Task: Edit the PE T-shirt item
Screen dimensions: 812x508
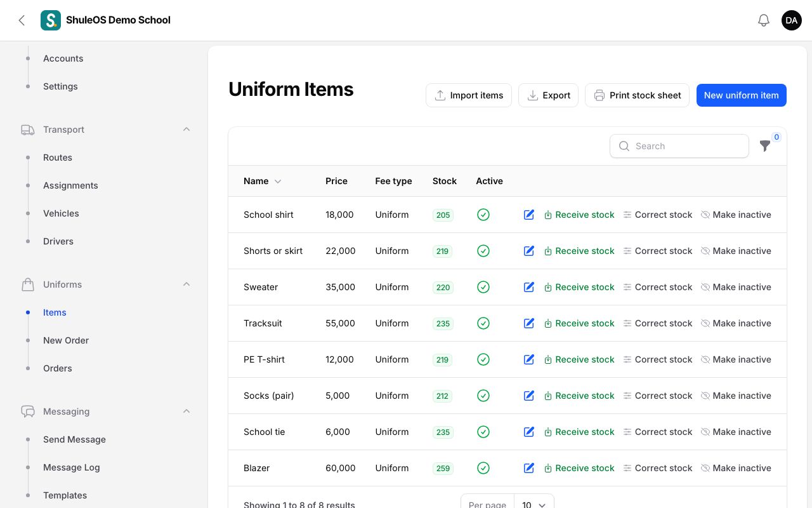Action: [x=529, y=359]
